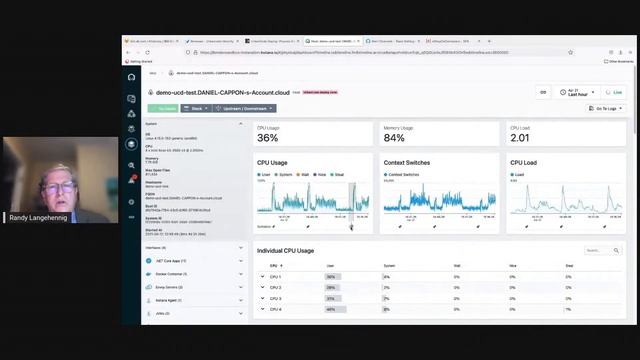This screenshot has height=360, width=640.
Task: Switch to the first browser tab
Action: [151, 41]
